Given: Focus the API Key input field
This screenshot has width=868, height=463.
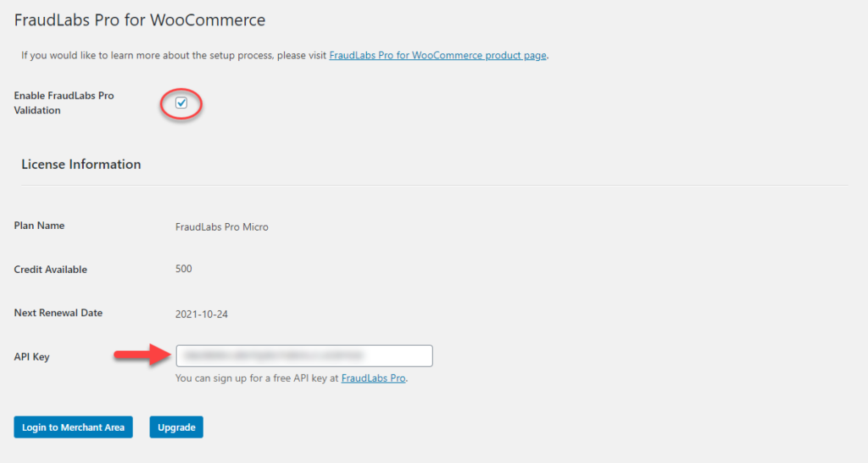Looking at the screenshot, I should coord(304,355).
